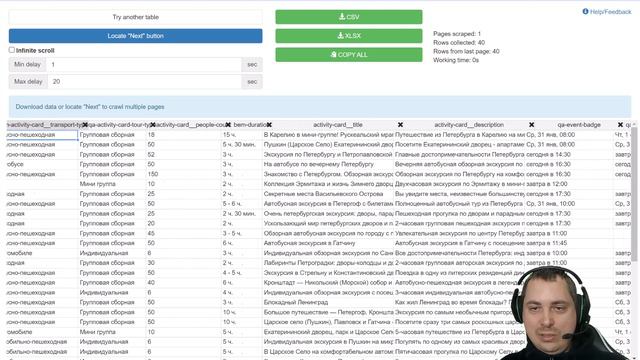
Task: Remove the activity-card__title column
Action: (400, 125)
